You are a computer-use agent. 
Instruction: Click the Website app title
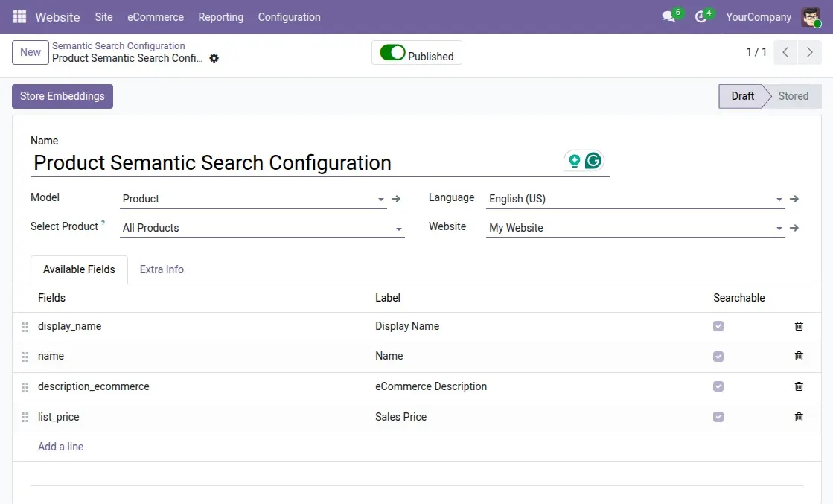click(57, 17)
